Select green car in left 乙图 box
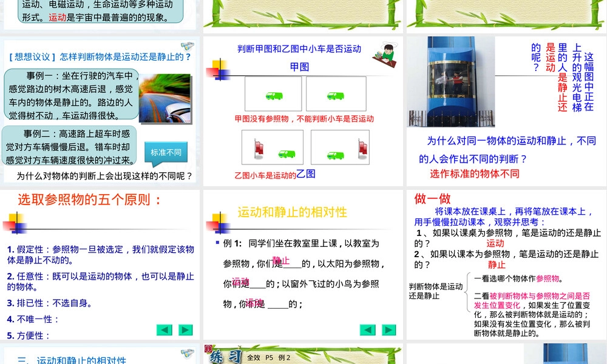607x364 pixels. (x=287, y=153)
